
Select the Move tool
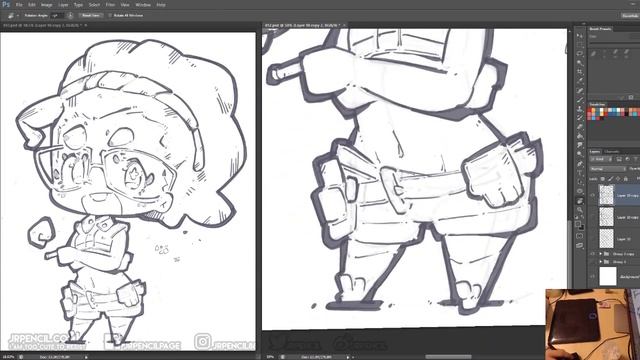pos(580,36)
